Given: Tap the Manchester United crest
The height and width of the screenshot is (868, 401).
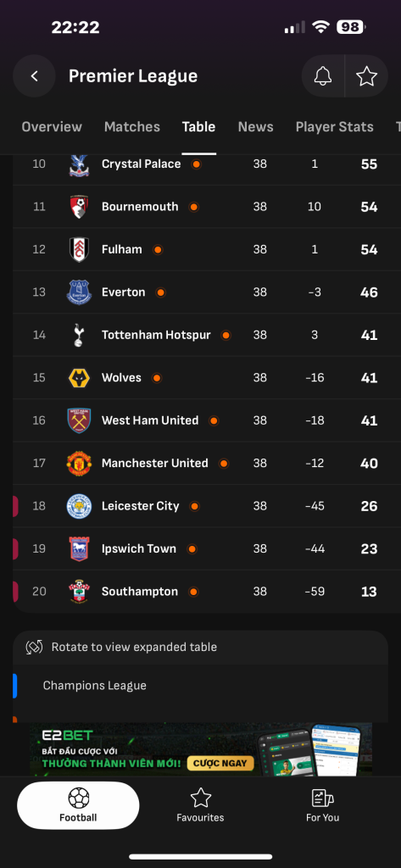Looking at the screenshot, I should coord(79,464).
